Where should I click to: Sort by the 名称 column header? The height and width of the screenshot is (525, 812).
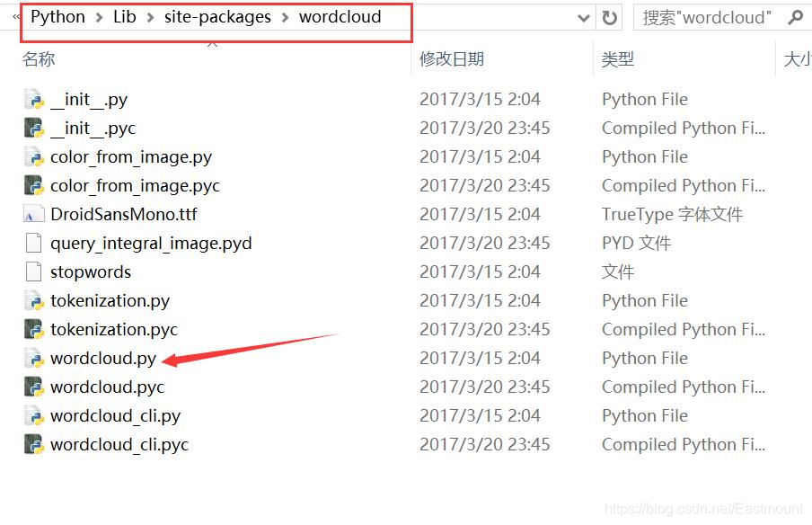(39, 59)
